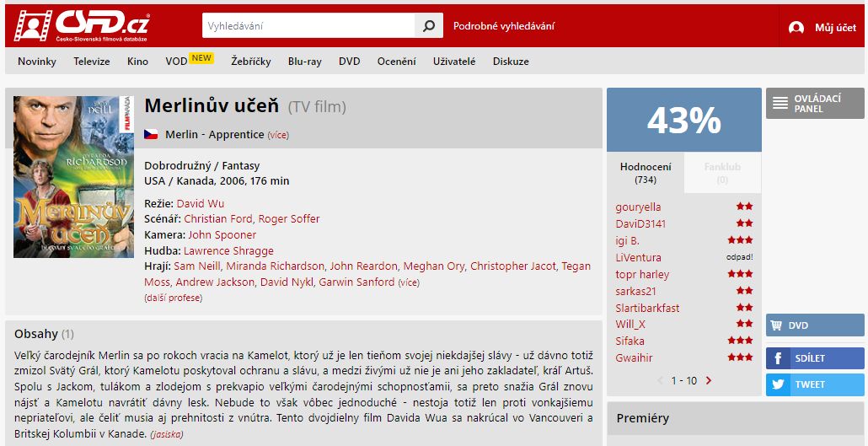Expand full cast via (více) after Sanford

click(x=409, y=282)
